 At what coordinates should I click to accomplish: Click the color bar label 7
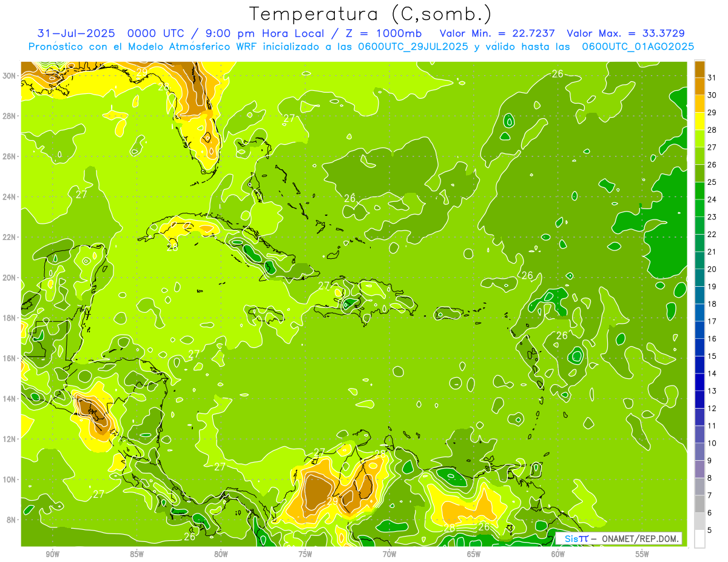point(710,495)
